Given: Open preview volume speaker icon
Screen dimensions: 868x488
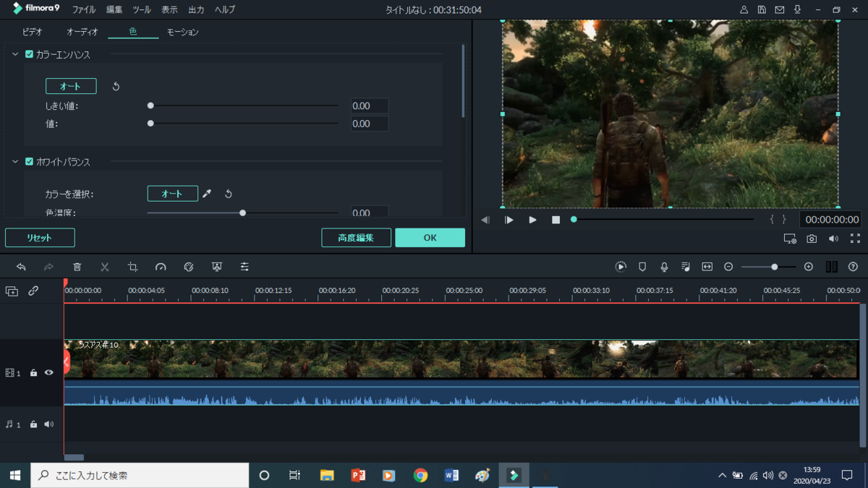Looking at the screenshot, I should pyautogui.click(x=833, y=239).
